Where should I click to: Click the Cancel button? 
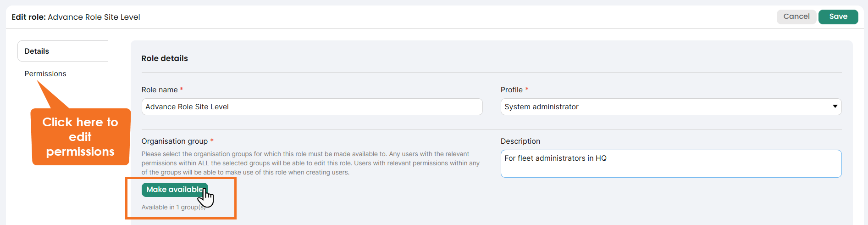[796, 17]
